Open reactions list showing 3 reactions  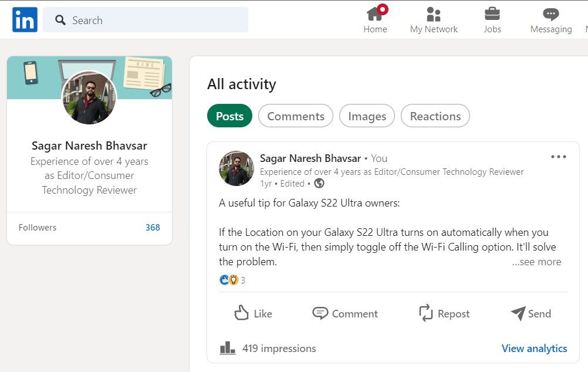pos(232,280)
